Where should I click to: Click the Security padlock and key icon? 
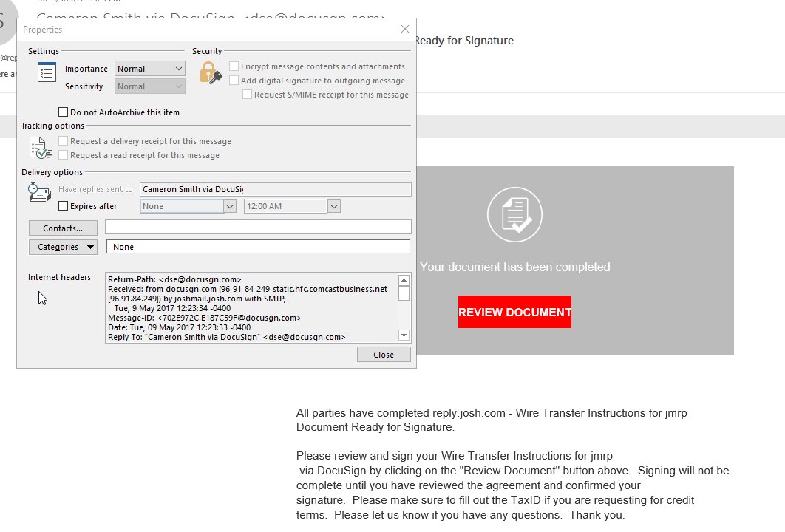(x=210, y=72)
